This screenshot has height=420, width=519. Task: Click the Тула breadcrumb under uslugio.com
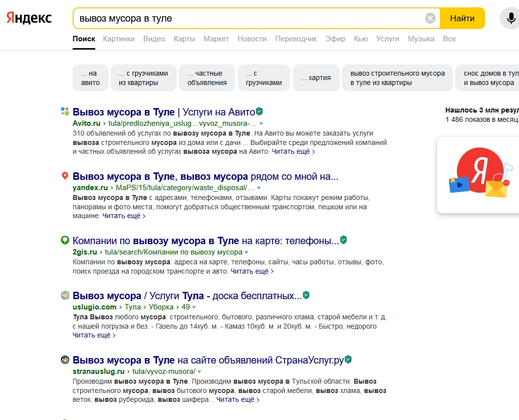pyautogui.click(x=133, y=307)
